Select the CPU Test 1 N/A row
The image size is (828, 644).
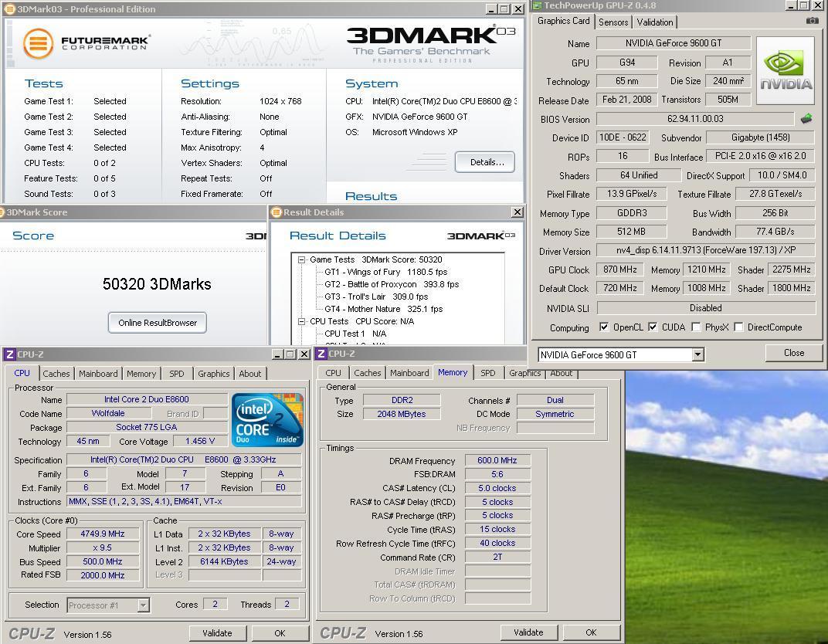(x=355, y=334)
